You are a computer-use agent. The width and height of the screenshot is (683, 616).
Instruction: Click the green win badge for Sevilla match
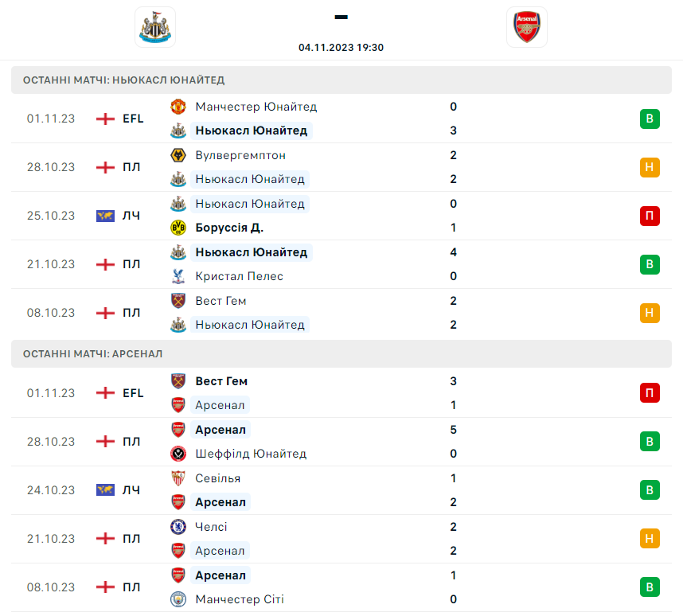[650, 490]
